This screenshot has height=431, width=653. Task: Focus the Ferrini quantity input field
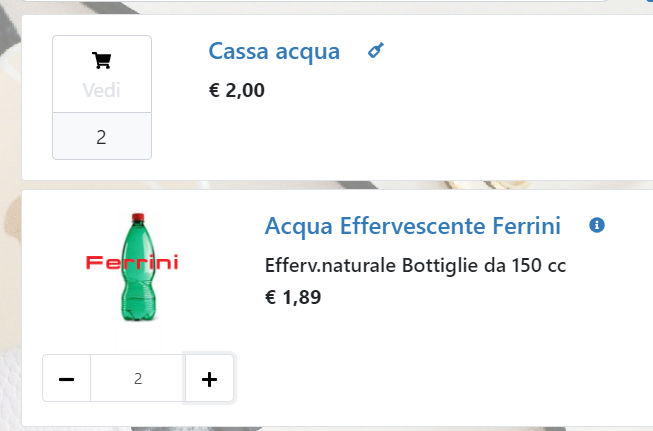tap(138, 379)
